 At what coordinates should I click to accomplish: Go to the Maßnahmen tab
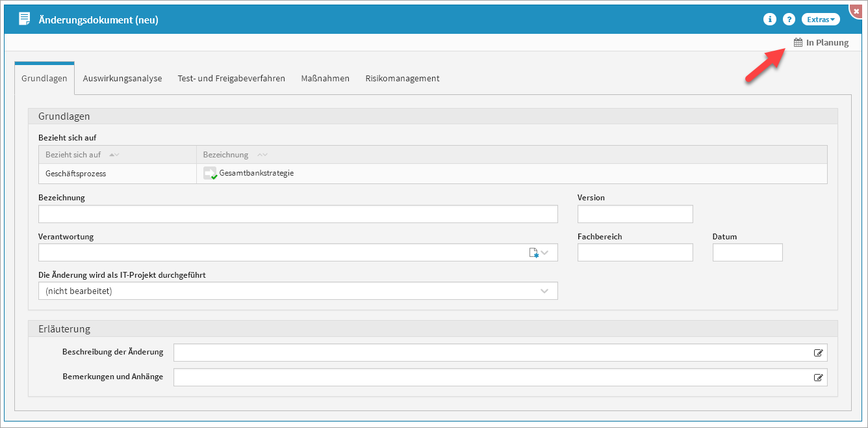point(325,79)
